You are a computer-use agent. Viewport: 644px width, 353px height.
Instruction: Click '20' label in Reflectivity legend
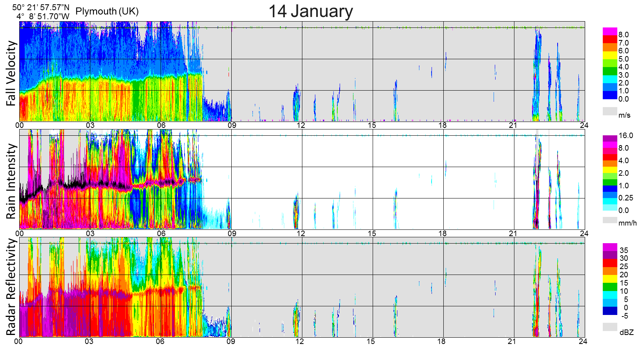tap(624, 275)
